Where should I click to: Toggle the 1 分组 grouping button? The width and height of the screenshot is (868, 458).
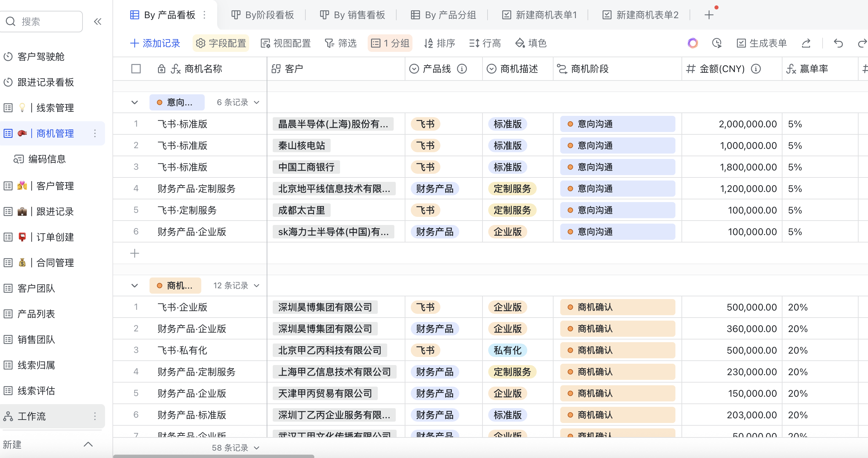point(390,43)
